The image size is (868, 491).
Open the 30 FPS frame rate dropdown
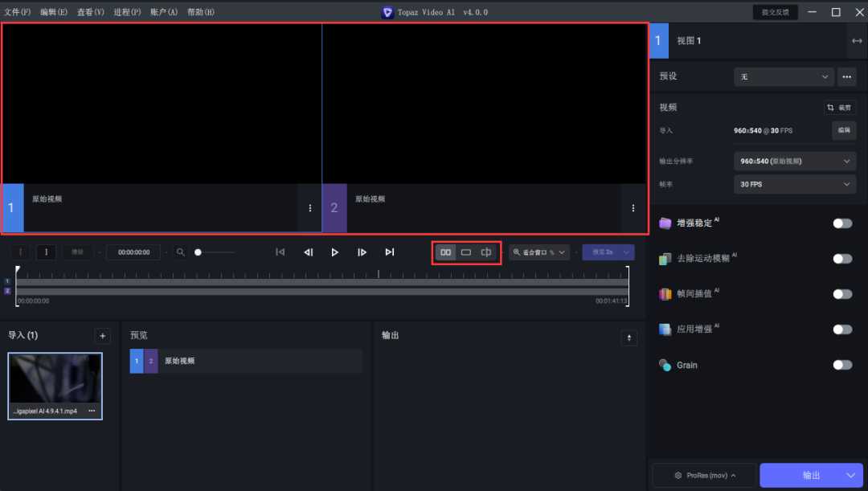pyautogui.click(x=795, y=184)
